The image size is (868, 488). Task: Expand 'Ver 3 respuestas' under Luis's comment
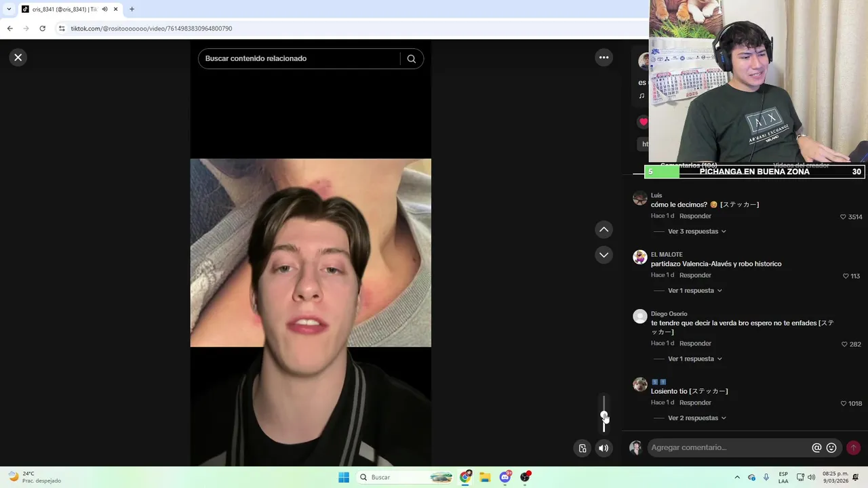tap(696, 232)
